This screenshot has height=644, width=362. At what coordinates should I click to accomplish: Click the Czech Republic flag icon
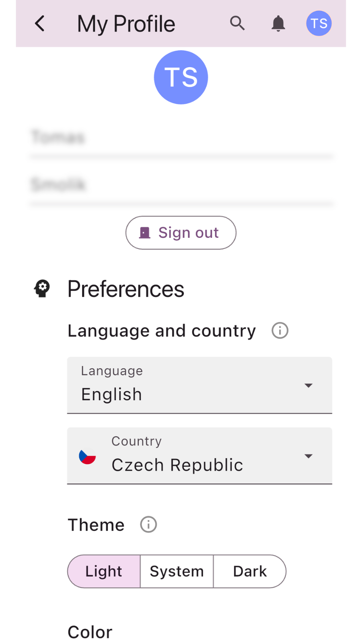pyautogui.click(x=87, y=456)
